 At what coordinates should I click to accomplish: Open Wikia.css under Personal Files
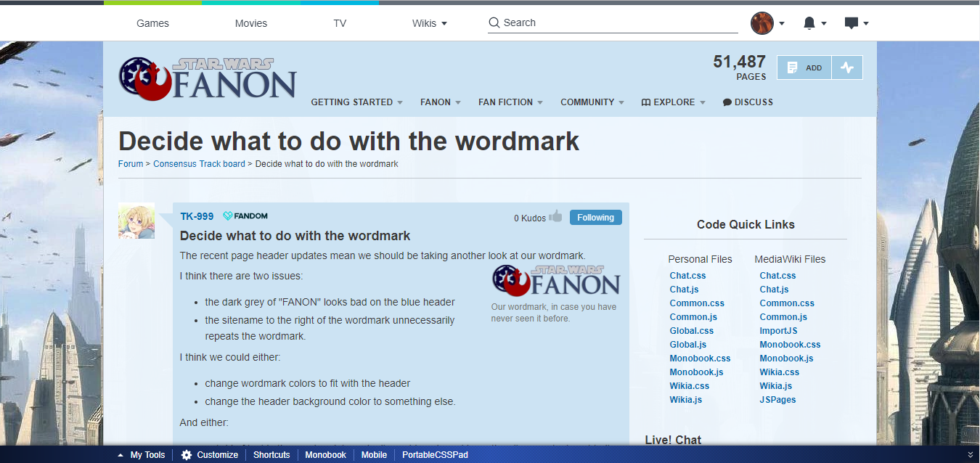[x=690, y=386]
